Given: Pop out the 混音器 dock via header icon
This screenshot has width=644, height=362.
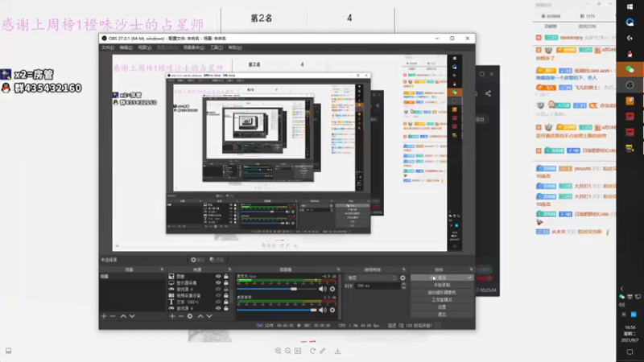Looking at the screenshot, I should point(338,269).
